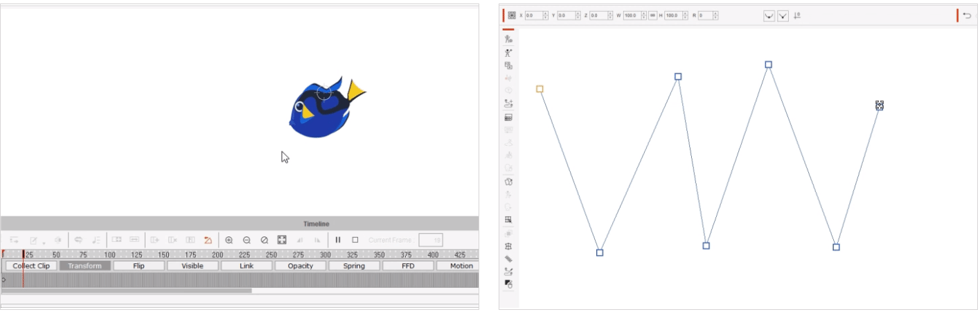
Task: Expand the track arrow at left of timeline
Action: click(x=3, y=280)
